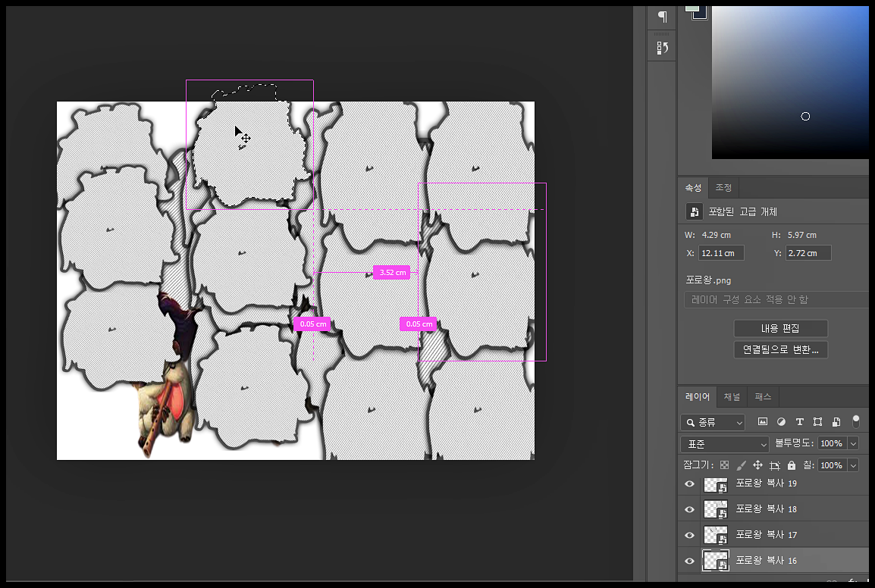The width and height of the screenshot is (875, 588).
Task: Filter layers by type layers icon
Action: click(x=799, y=422)
